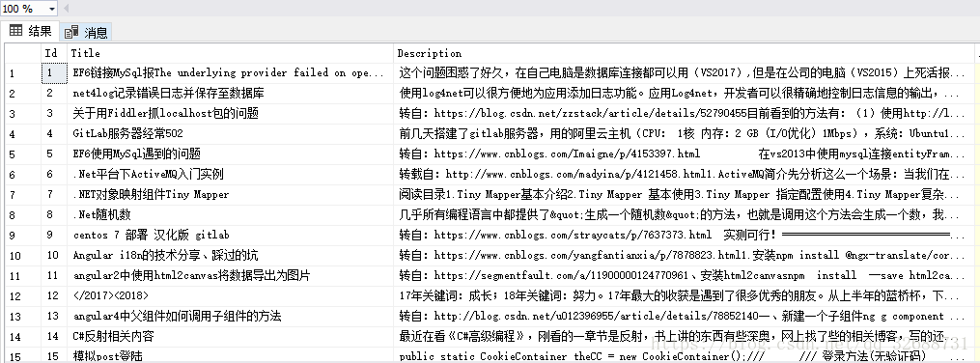Select the Title column header
980x363 pixels.
[230, 53]
